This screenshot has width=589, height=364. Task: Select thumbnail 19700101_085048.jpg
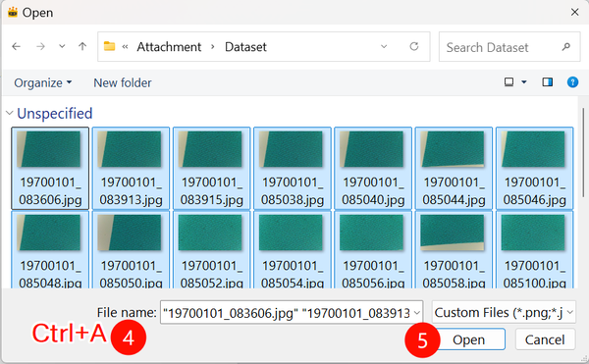pyautogui.click(x=50, y=249)
